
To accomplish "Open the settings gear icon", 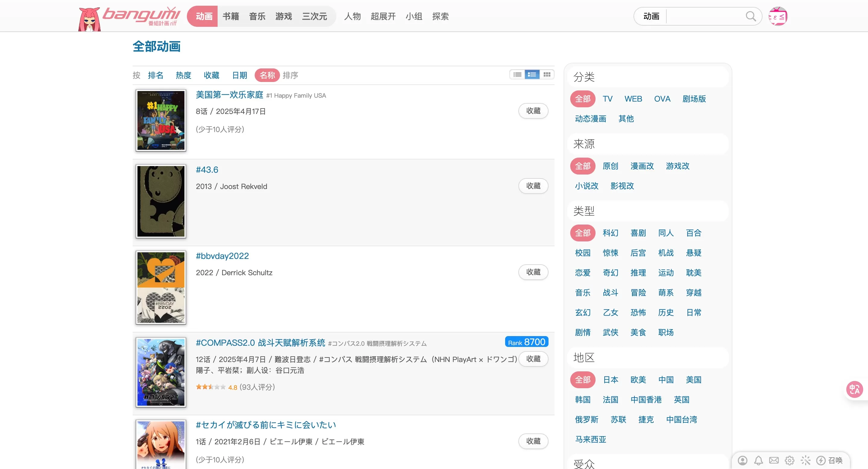I will pos(790,460).
